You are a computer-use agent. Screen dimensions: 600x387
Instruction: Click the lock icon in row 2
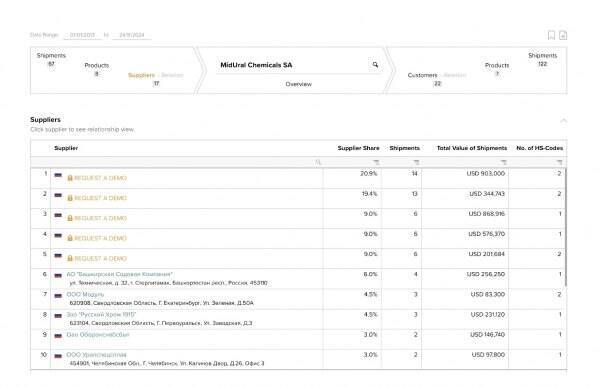pos(70,198)
